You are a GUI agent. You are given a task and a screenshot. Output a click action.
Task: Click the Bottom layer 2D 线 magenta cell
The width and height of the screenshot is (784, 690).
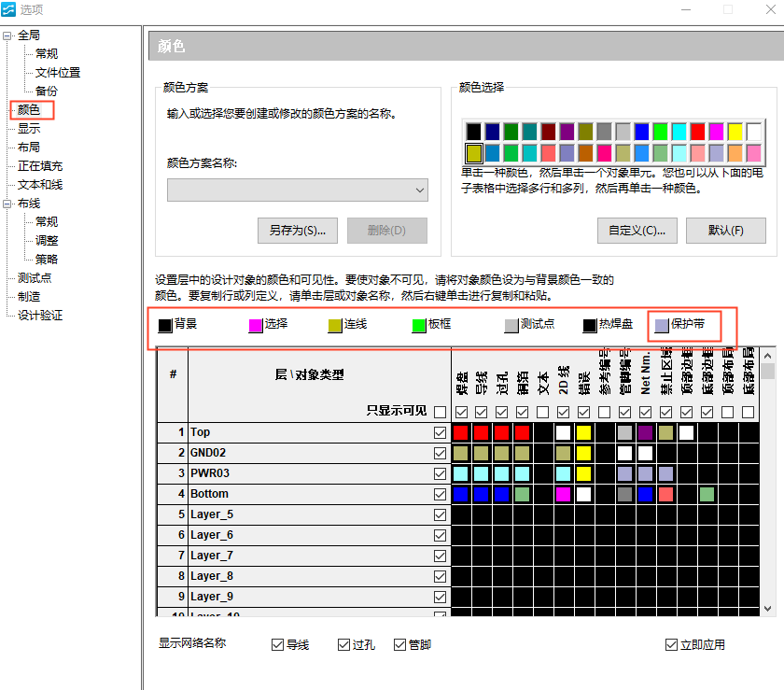[x=563, y=494]
